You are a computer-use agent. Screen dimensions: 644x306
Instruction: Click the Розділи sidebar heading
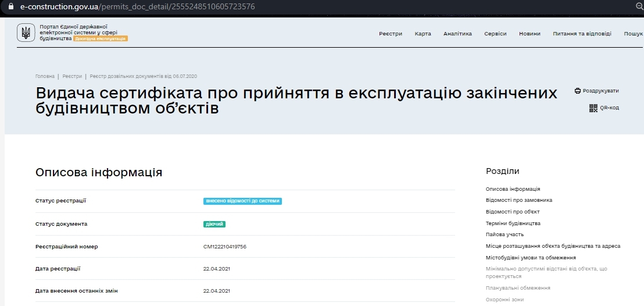point(503,171)
